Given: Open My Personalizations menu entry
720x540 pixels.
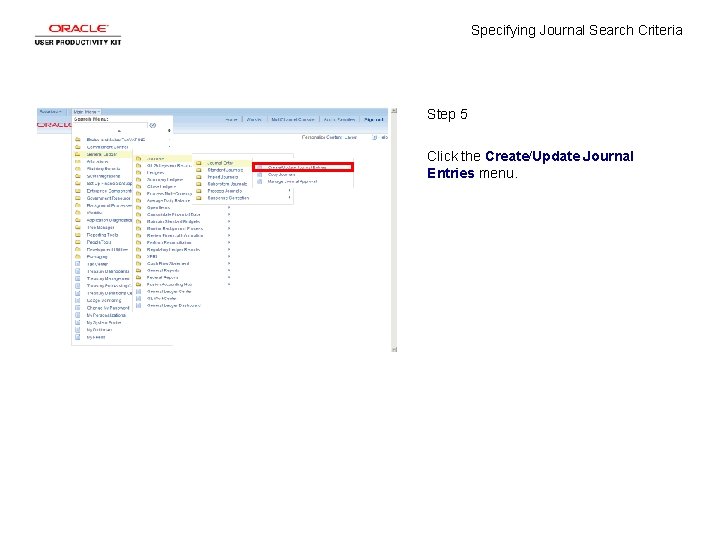Looking at the screenshot, I should 106,315.
